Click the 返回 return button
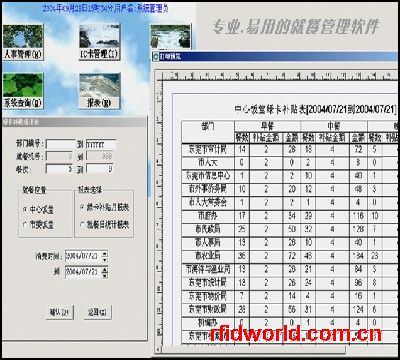The height and width of the screenshot is (360, 400). coord(97,312)
